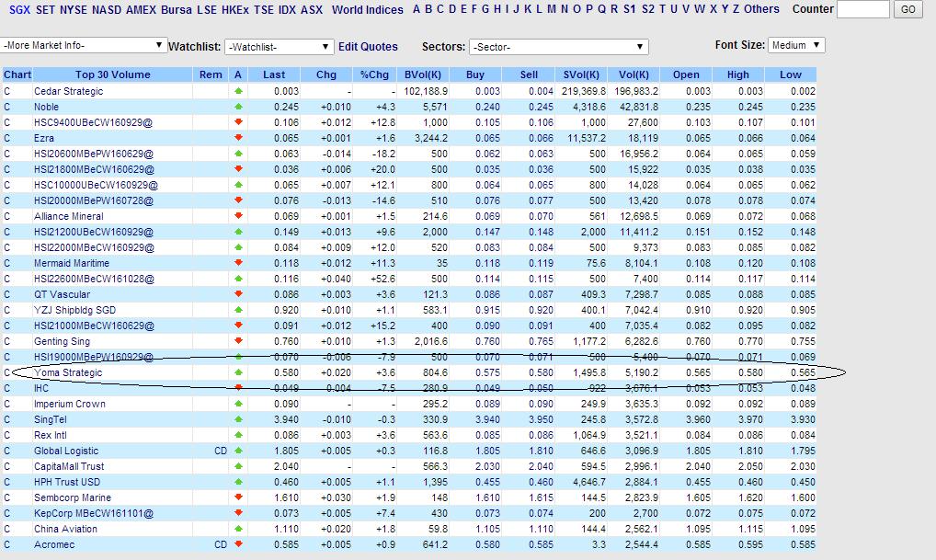Click the red arrow in Acromec row

click(x=238, y=543)
